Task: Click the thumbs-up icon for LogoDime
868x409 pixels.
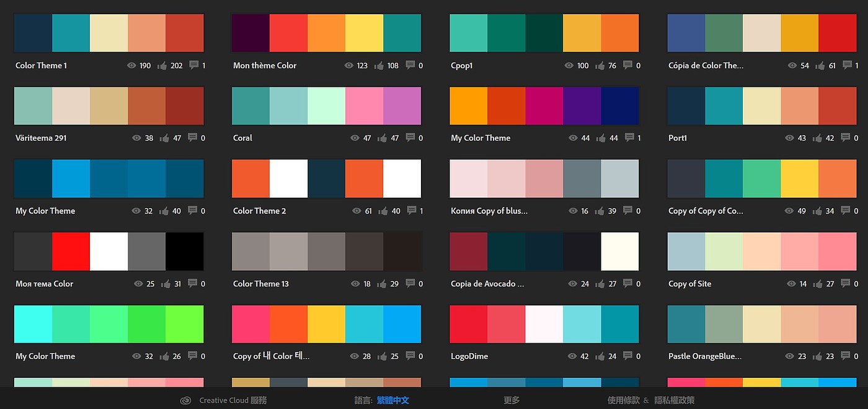Action: tap(600, 356)
